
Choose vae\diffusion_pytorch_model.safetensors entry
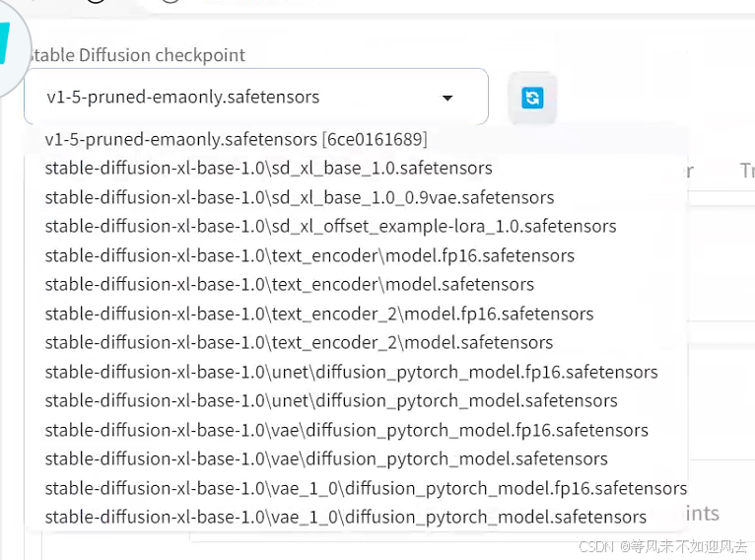pos(357,459)
